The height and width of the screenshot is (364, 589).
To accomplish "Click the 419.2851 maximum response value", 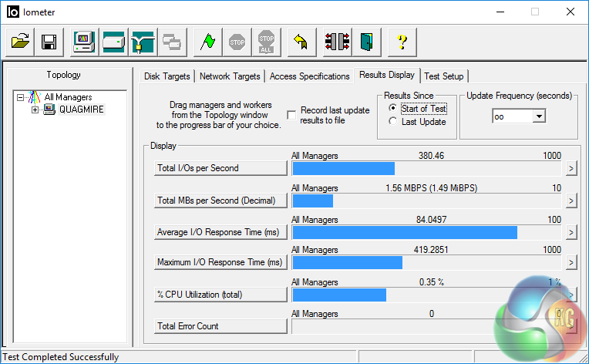I will [x=431, y=249].
